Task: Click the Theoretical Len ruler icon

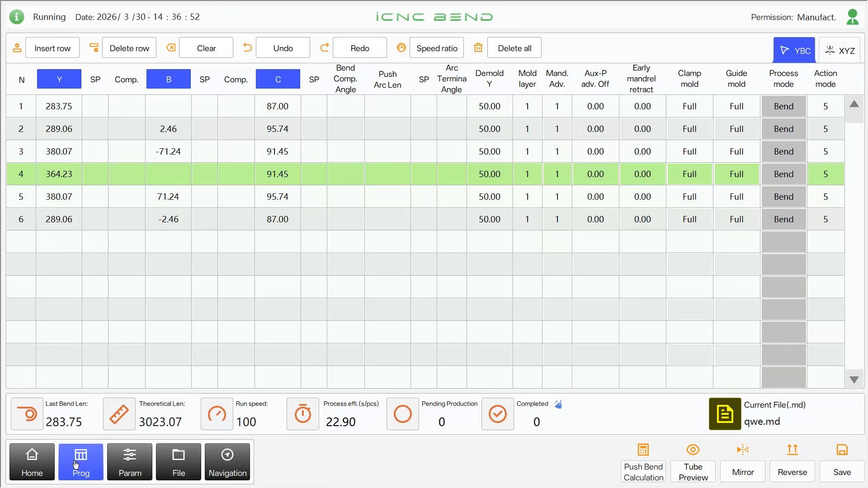Action: [x=119, y=414]
